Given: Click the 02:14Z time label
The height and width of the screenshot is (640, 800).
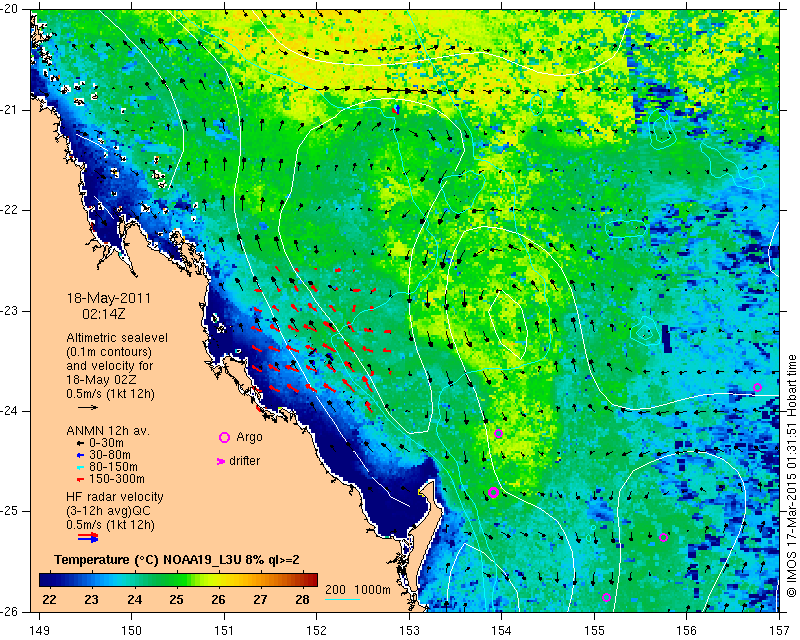Looking at the screenshot, I should [x=104, y=314].
